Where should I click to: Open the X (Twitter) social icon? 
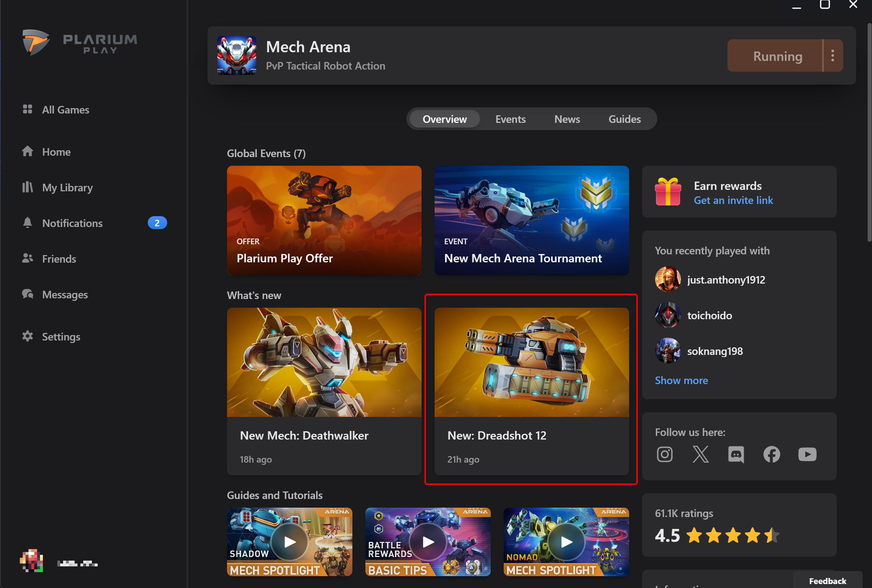[x=700, y=454]
